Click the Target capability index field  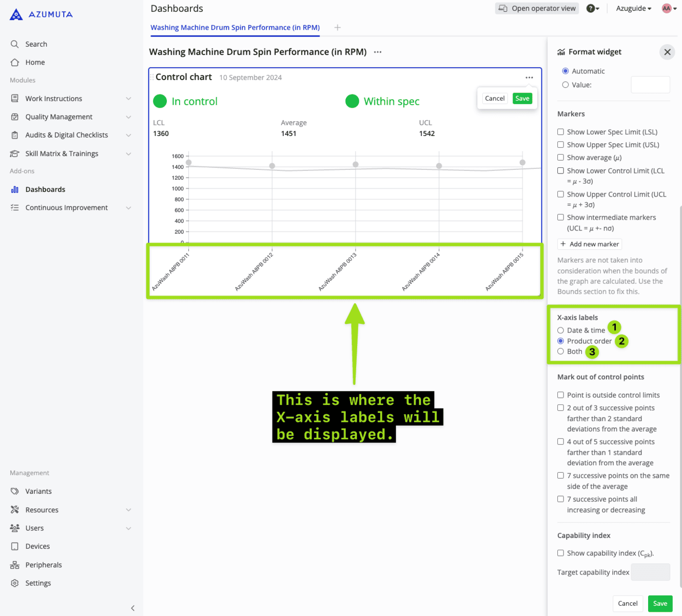(650, 572)
